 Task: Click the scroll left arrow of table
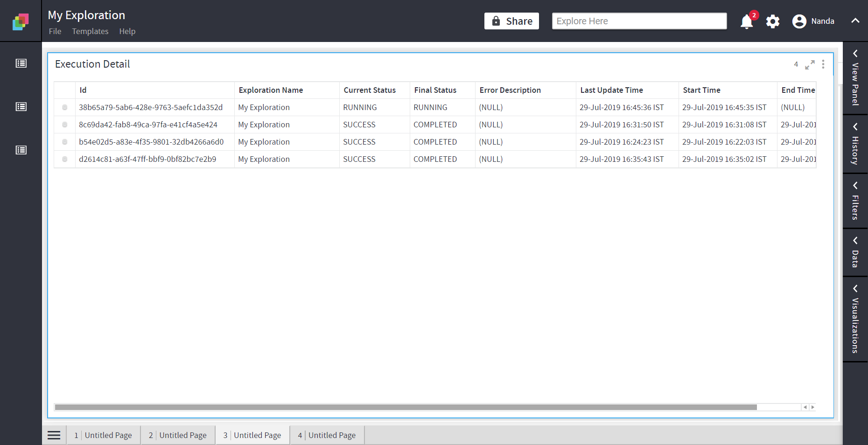pyautogui.click(x=805, y=407)
